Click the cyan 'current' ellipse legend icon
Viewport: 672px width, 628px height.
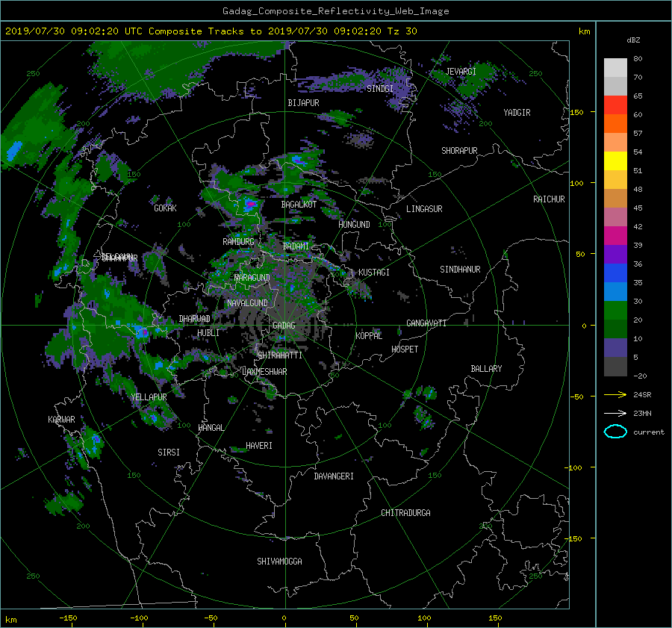tap(615, 432)
